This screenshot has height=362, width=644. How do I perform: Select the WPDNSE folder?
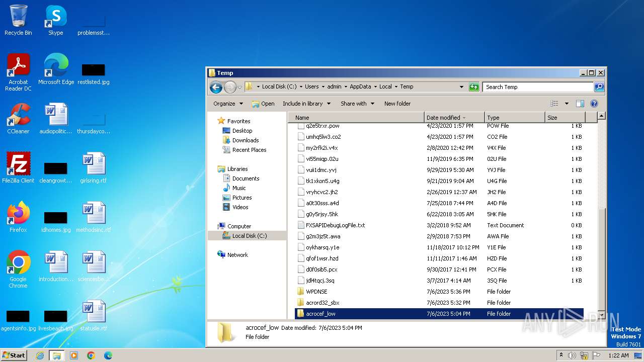coord(439,292)
